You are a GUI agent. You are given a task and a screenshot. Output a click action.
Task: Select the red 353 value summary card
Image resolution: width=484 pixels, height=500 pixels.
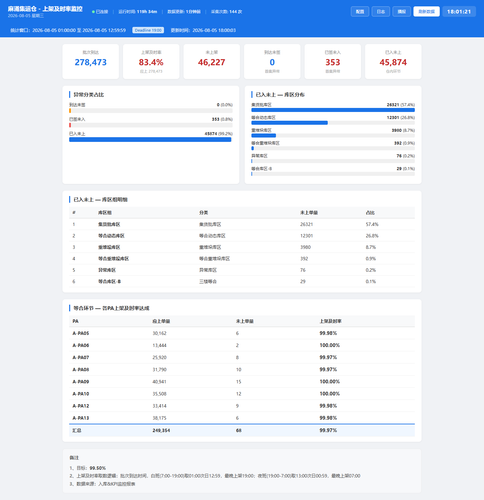(x=333, y=61)
